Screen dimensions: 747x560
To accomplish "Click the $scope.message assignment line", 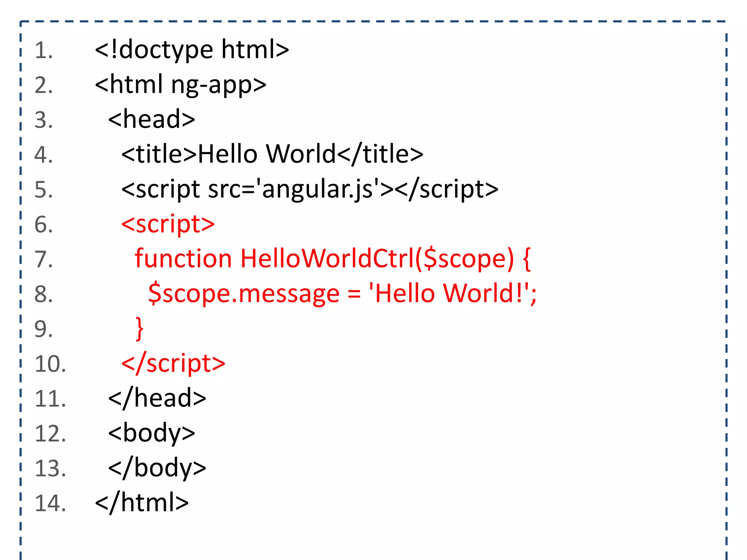I will tap(342, 293).
